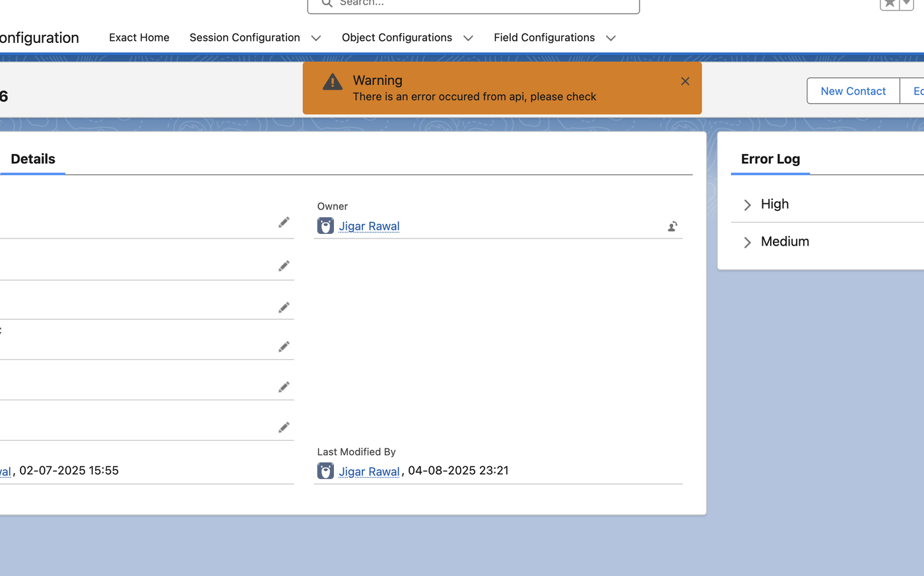Open the Object Configurations dropdown chevron
The height and width of the screenshot is (576, 924).
click(x=468, y=38)
